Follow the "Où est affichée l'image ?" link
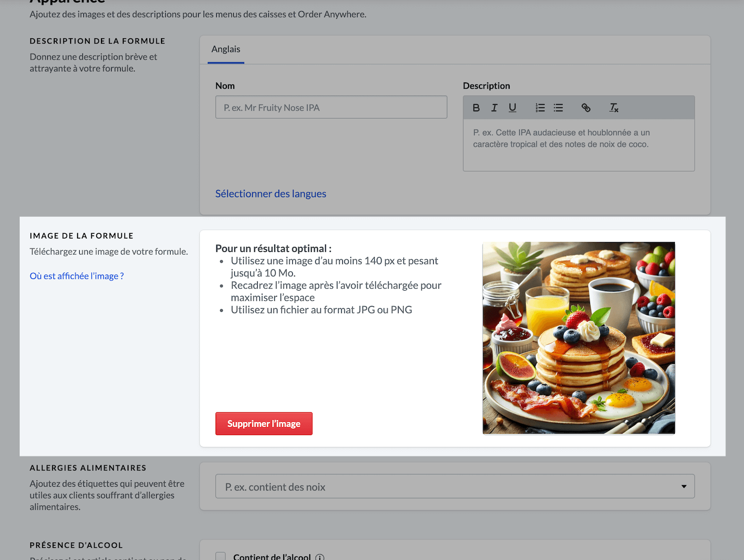Image resolution: width=744 pixels, height=560 pixels. [x=77, y=276]
